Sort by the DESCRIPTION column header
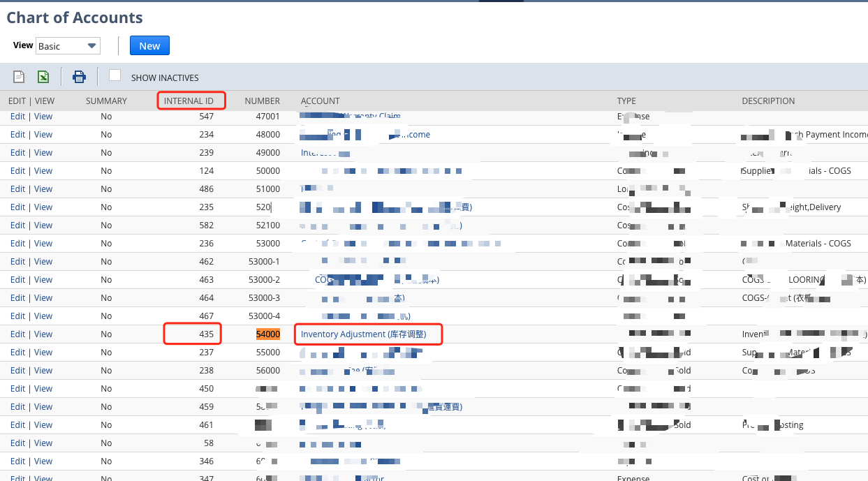 coord(768,101)
